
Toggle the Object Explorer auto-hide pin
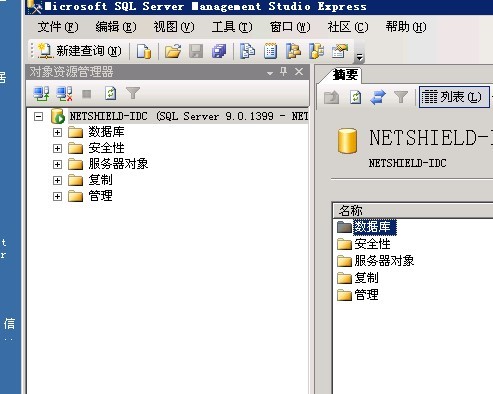pyautogui.click(x=283, y=72)
